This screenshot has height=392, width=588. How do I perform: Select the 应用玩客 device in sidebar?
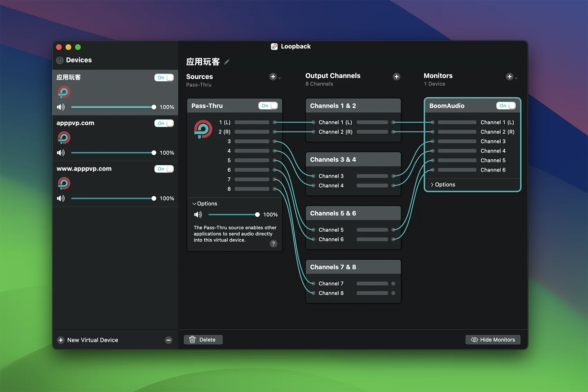[x=115, y=93]
